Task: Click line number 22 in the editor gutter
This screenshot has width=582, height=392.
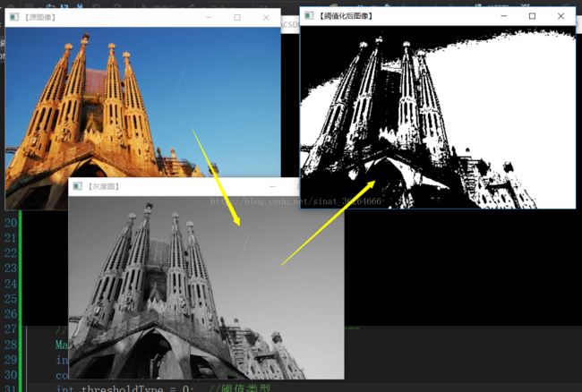Action: pyautogui.click(x=11, y=253)
